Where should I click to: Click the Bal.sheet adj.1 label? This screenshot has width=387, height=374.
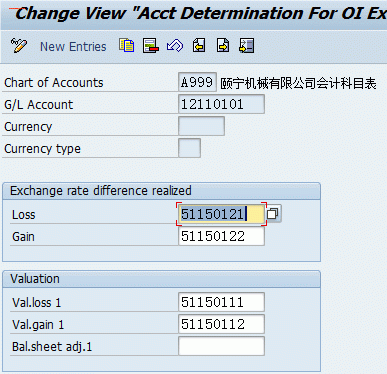pyautogui.click(x=52, y=347)
